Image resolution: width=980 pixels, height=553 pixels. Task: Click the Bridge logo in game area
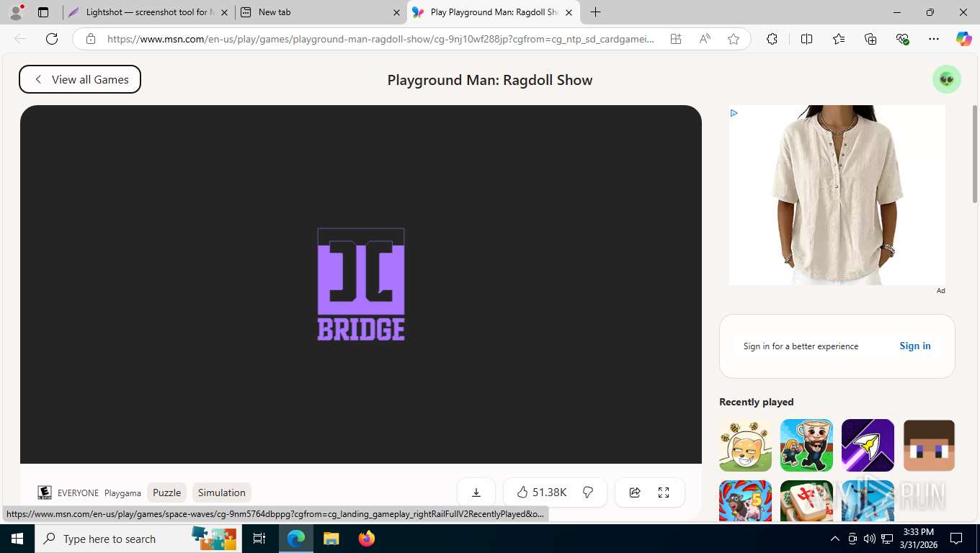coord(361,284)
